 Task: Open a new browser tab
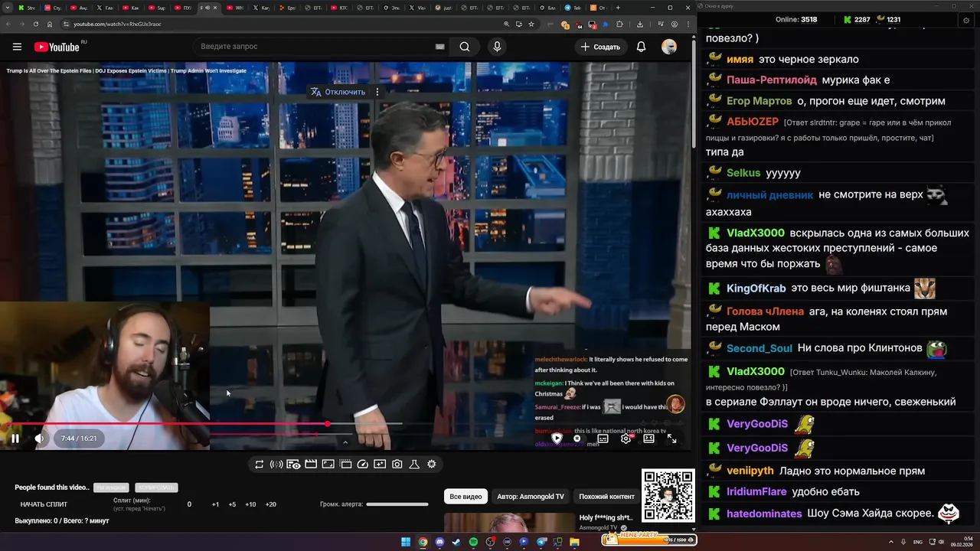(618, 8)
